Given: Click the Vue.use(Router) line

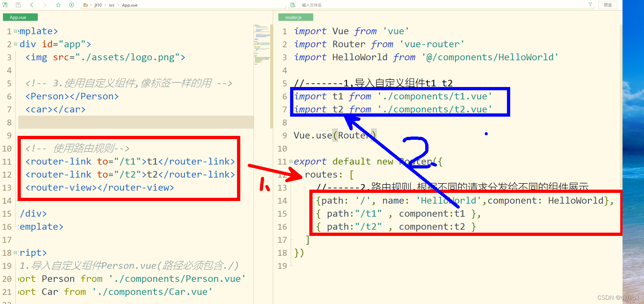Looking at the screenshot, I should tap(335, 136).
